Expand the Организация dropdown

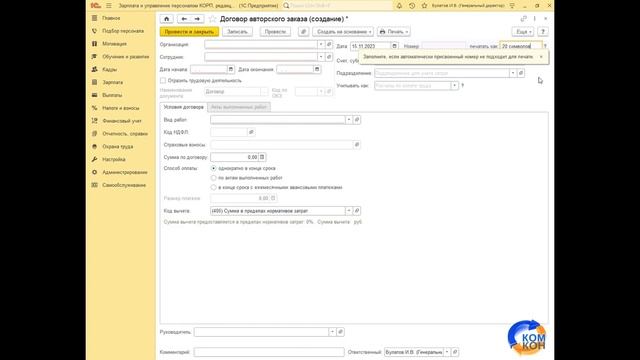[321, 44]
